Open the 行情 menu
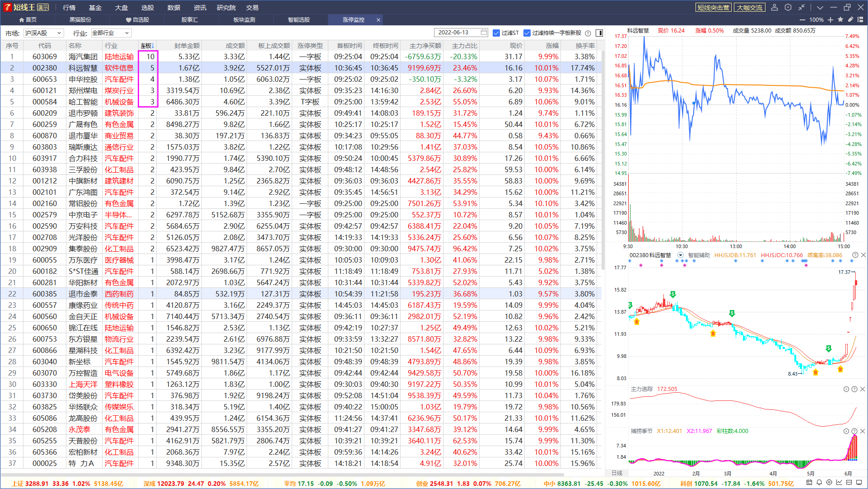The width and height of the screenshot is (868, 489). click(x=69, y=8)
